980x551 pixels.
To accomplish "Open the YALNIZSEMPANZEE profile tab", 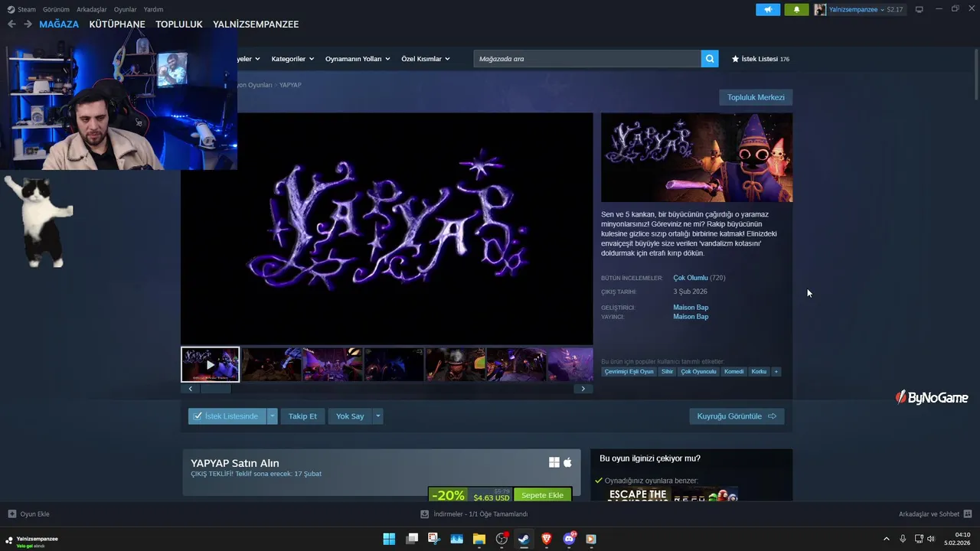I will (x=256, y=24).
